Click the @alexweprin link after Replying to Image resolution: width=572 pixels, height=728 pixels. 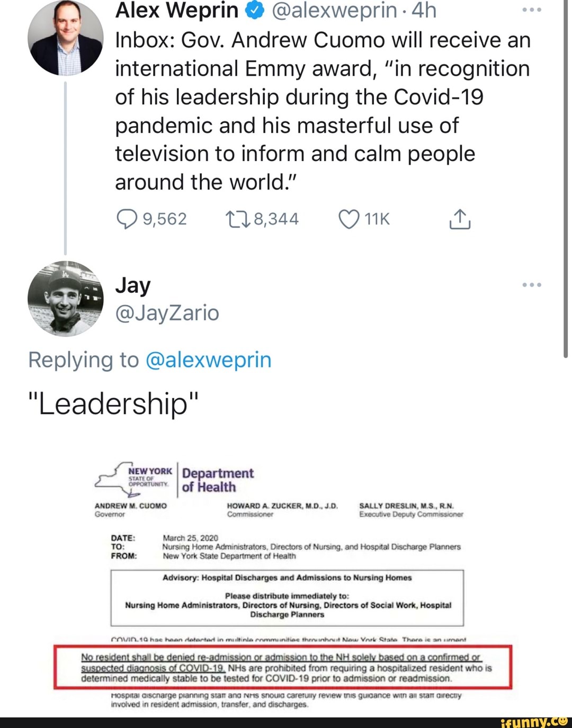coord(208,360)
